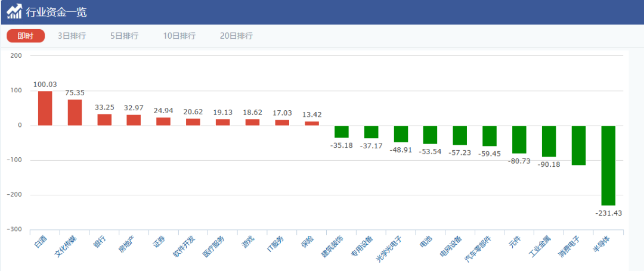Click the 白酒 axis label
The width and height of the screenshot is (644, 271).
click(x=41, y=242)
